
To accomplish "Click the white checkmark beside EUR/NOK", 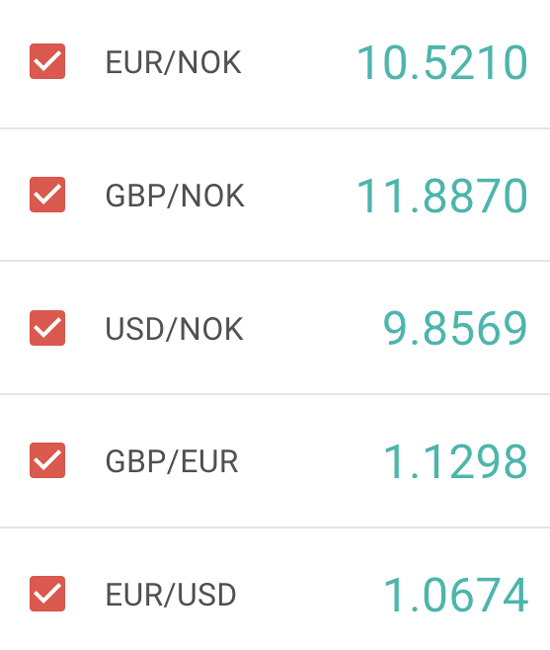I will 47,61.
